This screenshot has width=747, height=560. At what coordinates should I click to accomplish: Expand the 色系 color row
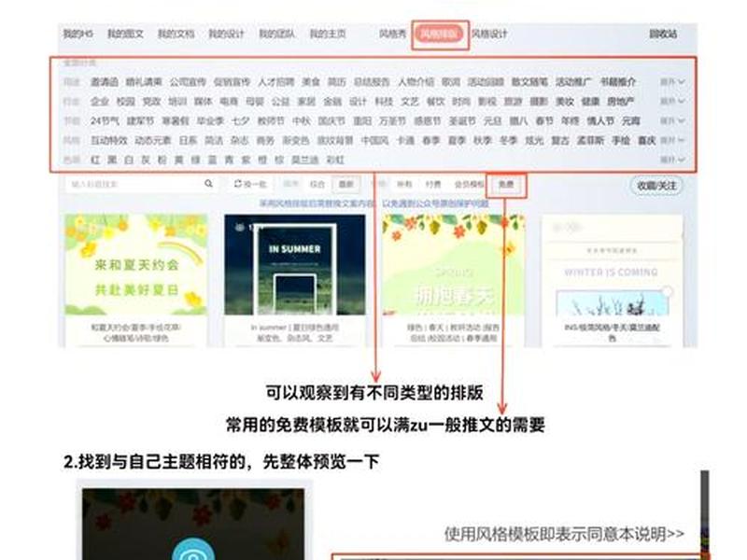[672, 160]
